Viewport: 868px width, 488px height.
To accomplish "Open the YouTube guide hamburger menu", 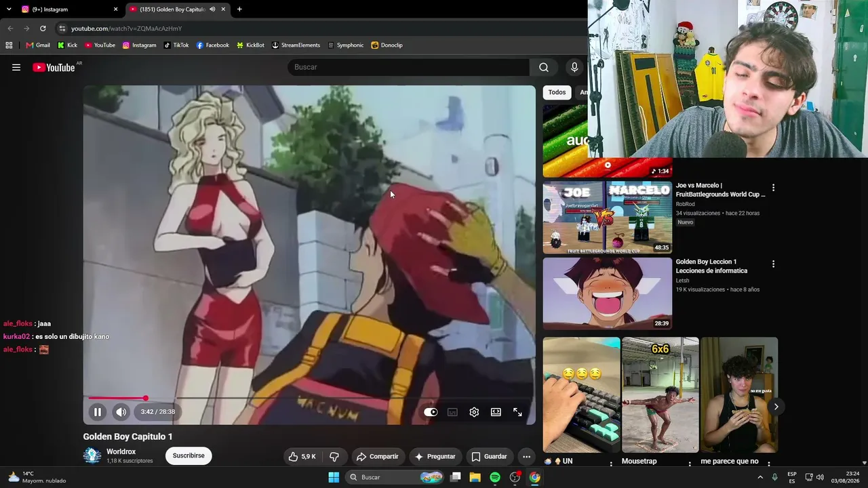I will [x=16, y=67].
